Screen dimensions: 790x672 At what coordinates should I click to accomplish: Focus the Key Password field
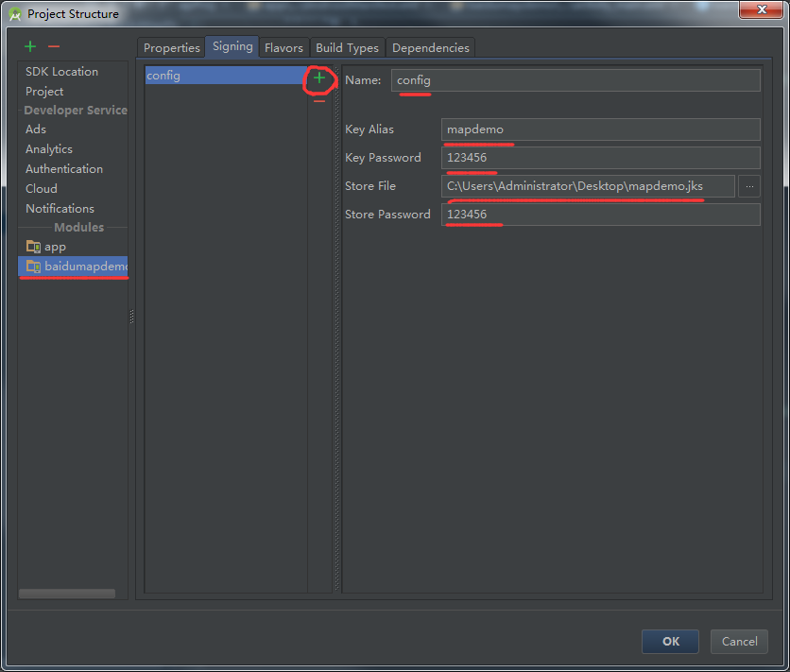pyautogui.click(x=601, y=158)
